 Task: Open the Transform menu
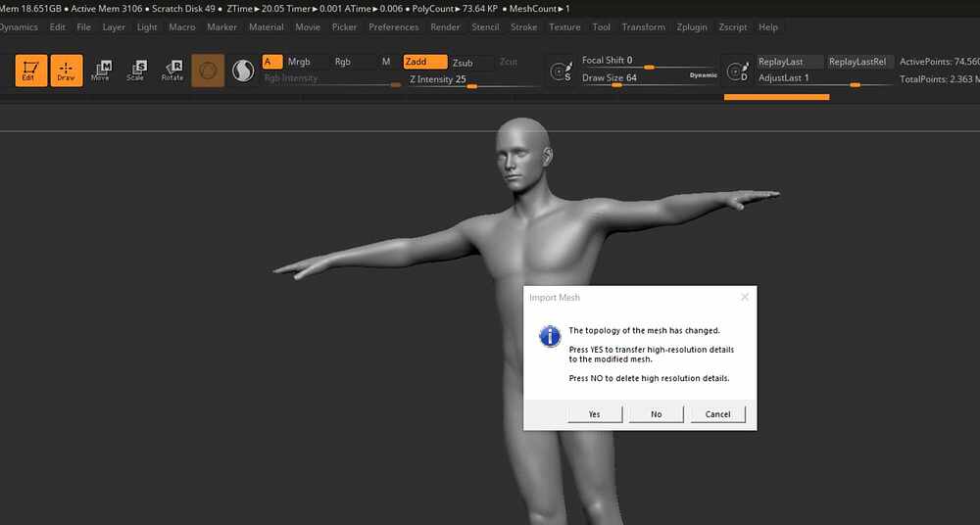644,26
